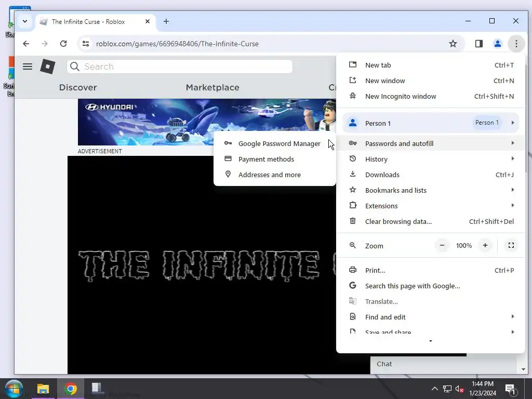Open Downloads from the menu

click(431, 175)
